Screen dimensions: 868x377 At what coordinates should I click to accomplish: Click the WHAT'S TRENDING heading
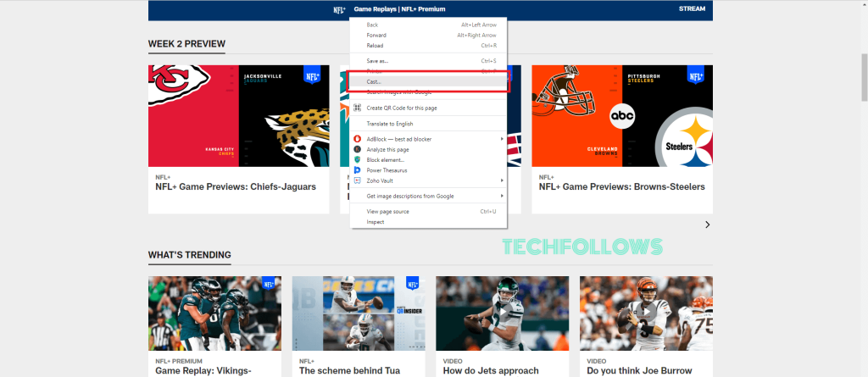tap(189, 255)
